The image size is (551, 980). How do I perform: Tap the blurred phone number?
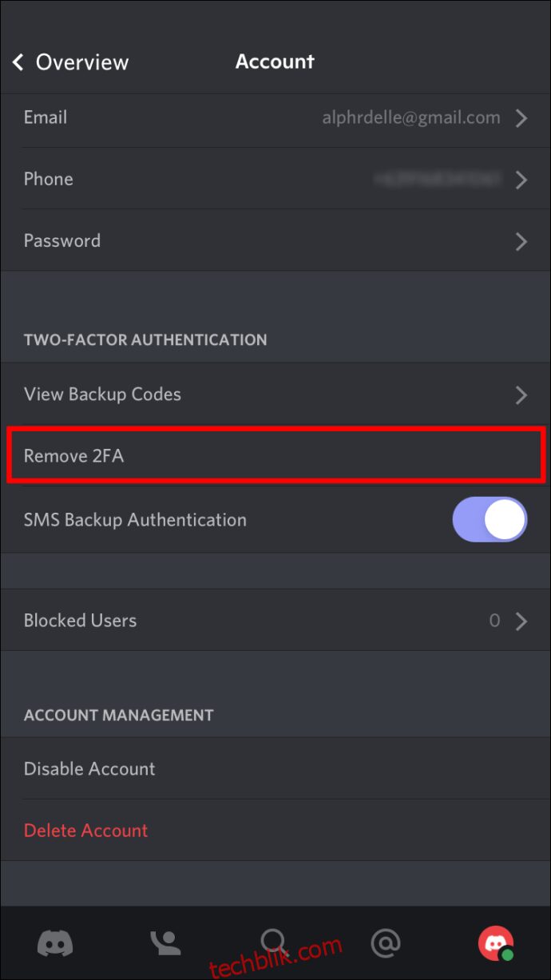[438, 180]
